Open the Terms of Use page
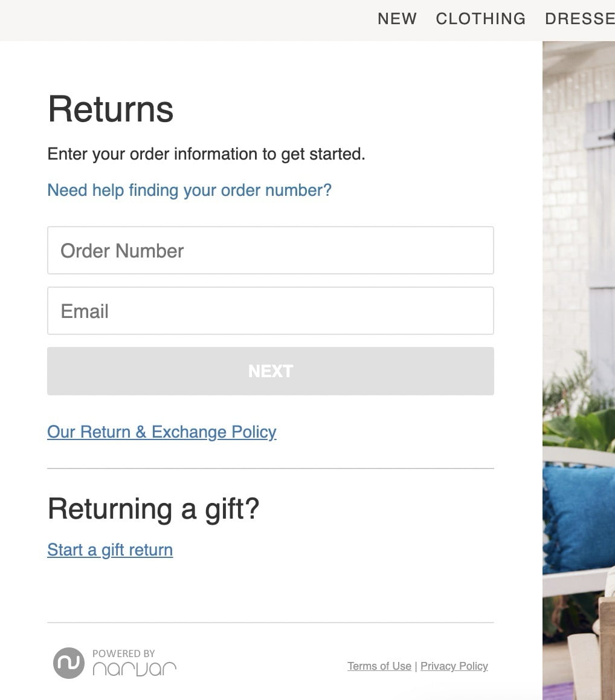 [379, 666]
